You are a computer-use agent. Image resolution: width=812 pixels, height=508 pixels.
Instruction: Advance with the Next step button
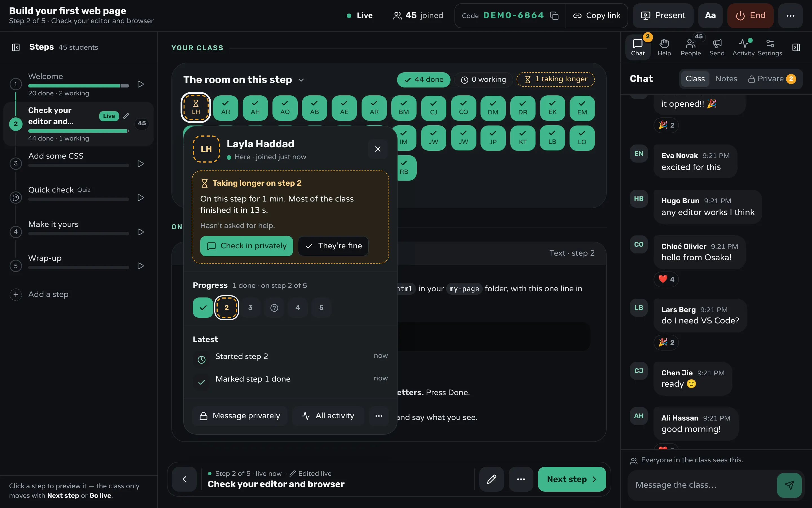tap(572, 479)
